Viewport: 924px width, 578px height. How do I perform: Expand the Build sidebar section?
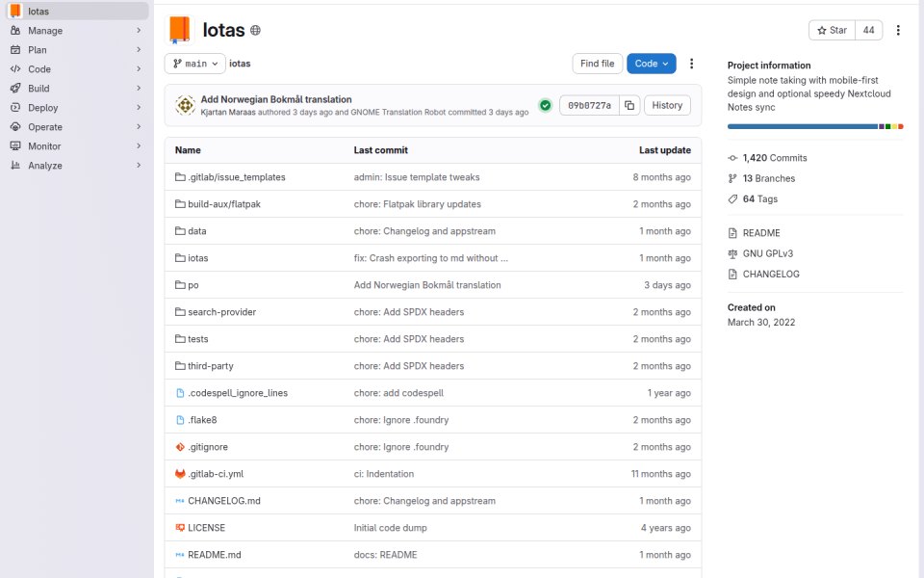[77, 89]
